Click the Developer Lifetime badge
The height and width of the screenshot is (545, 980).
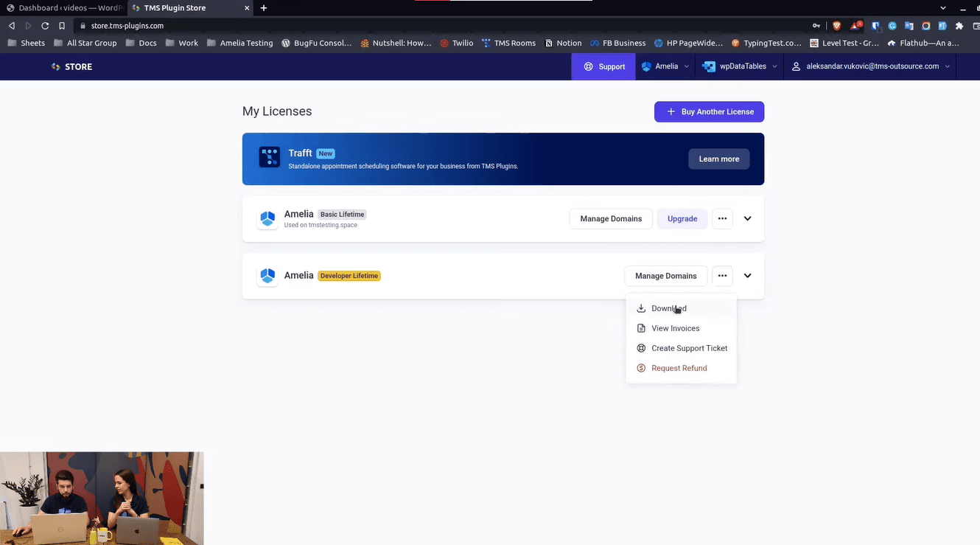(x=349, y=276)
